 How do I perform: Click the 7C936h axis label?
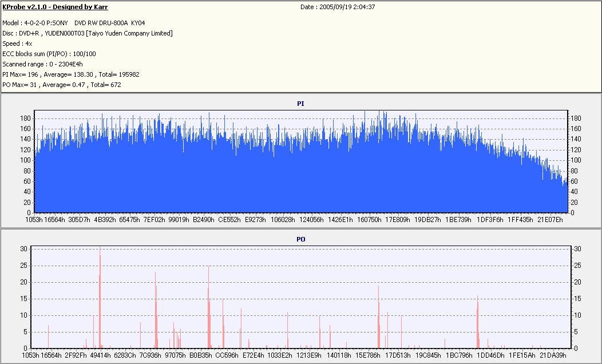click(150, 355)
